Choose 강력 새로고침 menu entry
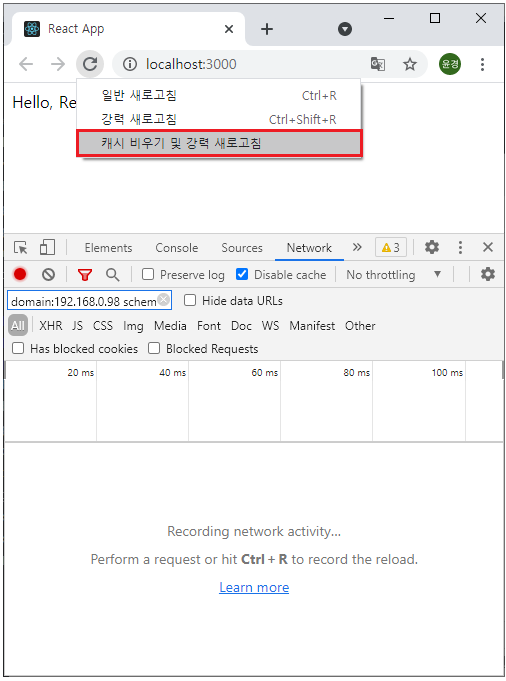This screenshot has height=681, width=506. pyautogui.click(x=218, y=119)
